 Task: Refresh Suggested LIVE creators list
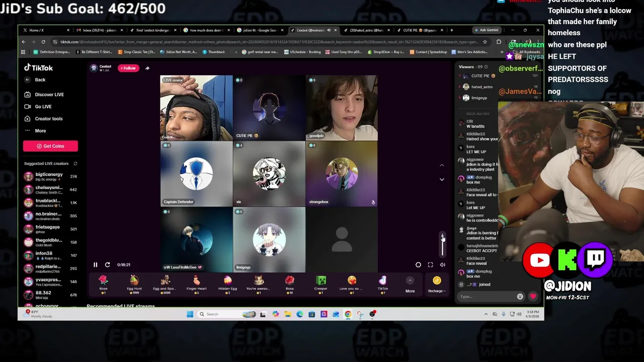pos(75,163)
